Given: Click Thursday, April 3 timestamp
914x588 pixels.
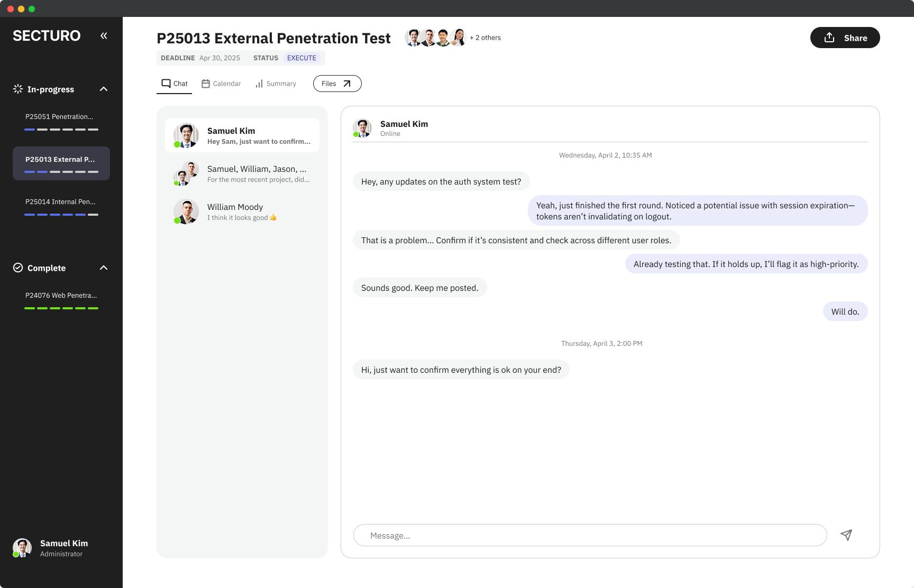Looking at the screenshot, I should point(602,343).
